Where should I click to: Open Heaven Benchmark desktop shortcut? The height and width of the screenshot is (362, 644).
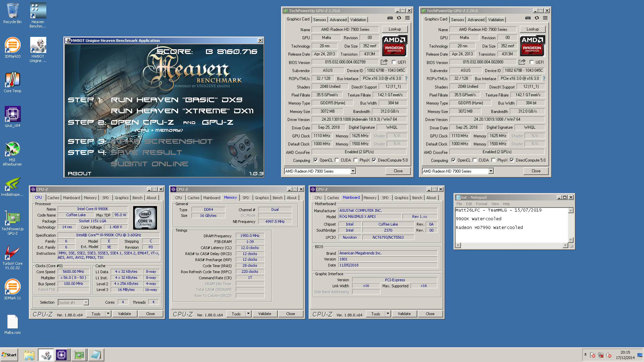[x=38, y=15]
